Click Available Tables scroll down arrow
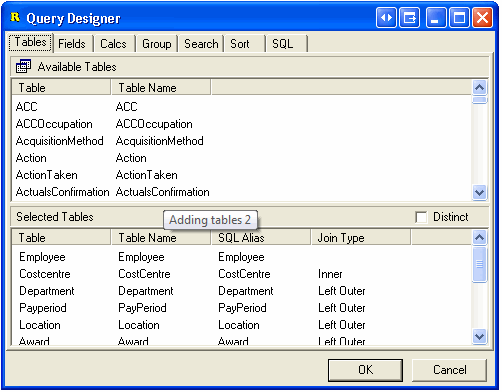Image resolution: width=502 pixels, height=392 pixels. tap(479, 192)
